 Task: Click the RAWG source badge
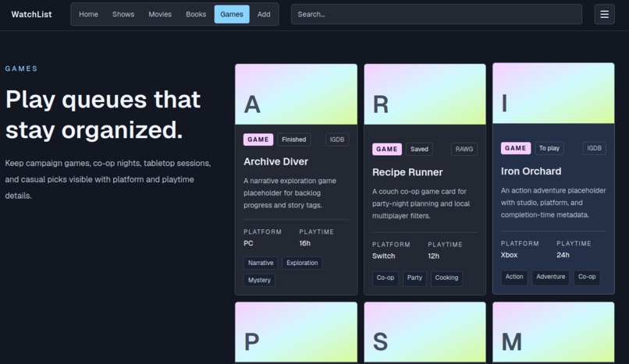point(464,149)
